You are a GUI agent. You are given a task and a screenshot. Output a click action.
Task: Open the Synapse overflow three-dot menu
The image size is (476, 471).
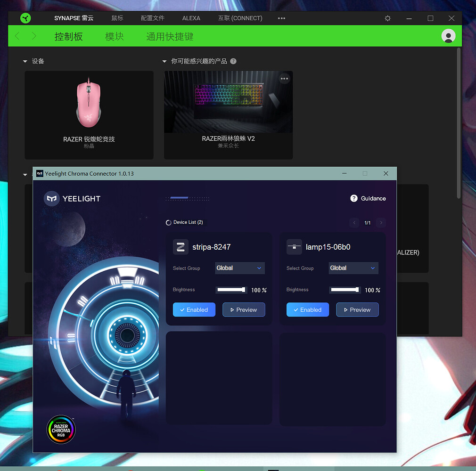(x=281, y=18)
